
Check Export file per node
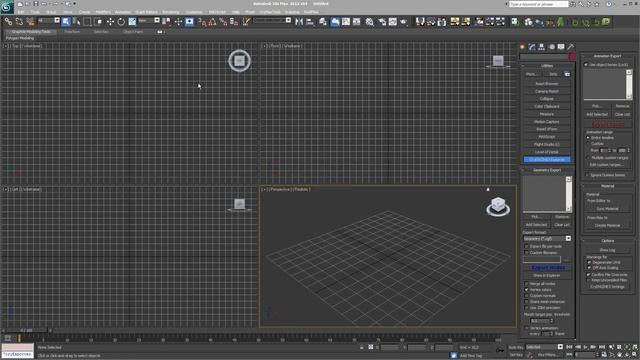point(527,246)
